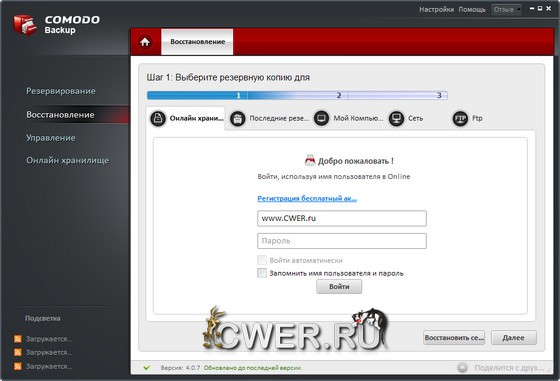Screen dimensions: 560x381
Task: Open the Отзыв dropdown
Action: click(506, 10)
